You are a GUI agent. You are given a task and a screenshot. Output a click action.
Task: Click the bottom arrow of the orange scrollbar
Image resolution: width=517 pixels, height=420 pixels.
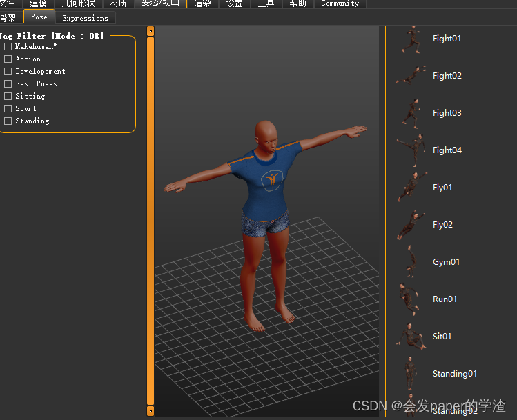tap(150, 411)
